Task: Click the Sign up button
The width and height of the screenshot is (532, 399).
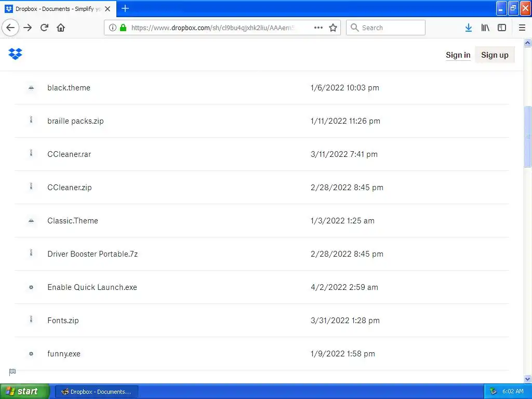Action: (495, 55)
